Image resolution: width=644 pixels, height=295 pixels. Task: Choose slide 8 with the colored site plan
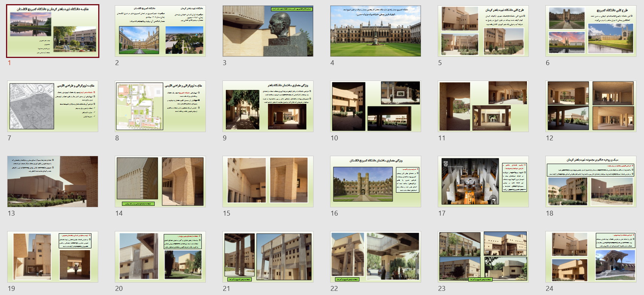tap(160, 106)
